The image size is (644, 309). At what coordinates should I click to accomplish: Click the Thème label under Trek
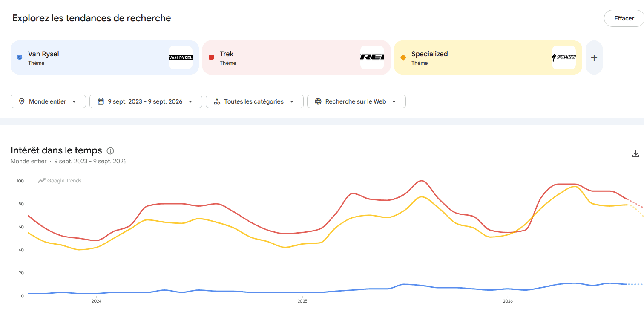(228, 63)
